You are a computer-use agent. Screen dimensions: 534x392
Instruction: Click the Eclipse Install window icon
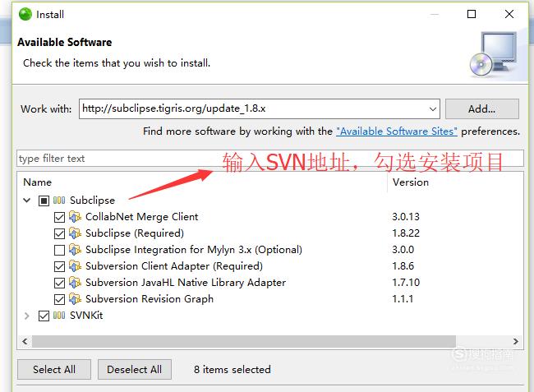tap(25, 14)
